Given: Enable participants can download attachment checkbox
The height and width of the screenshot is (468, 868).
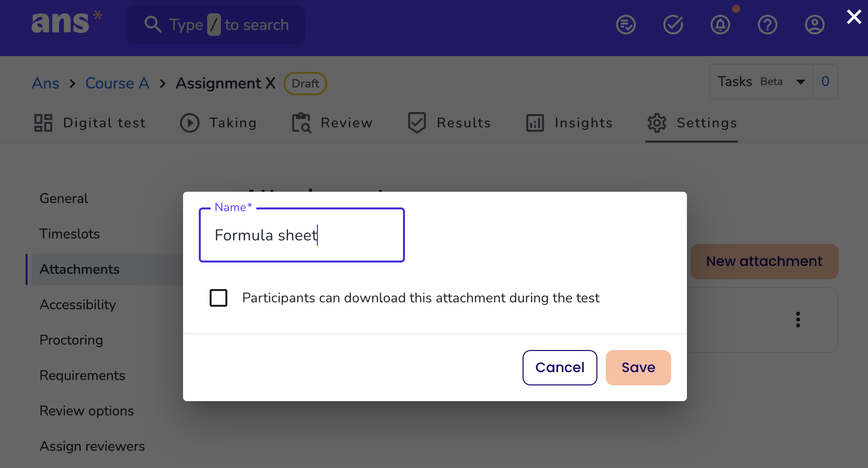Looking at the screenshot, I should pyautogui.click(x=218, y=298).
